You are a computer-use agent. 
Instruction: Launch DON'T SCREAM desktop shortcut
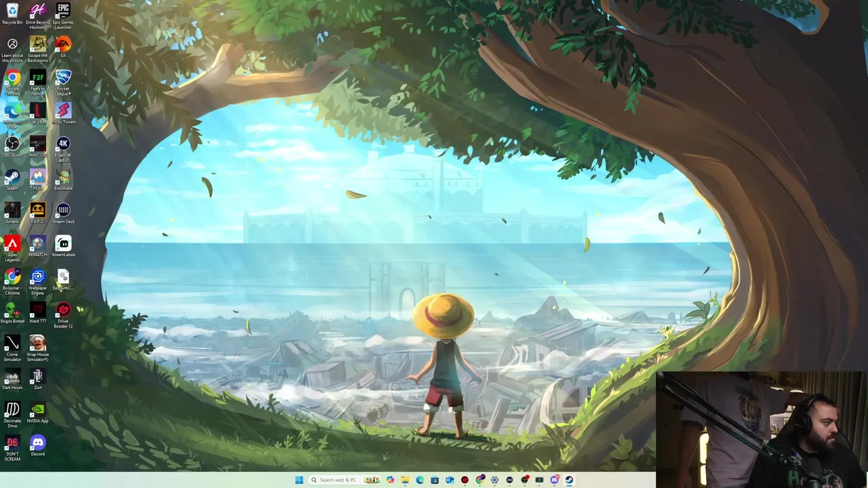click(x=12, y=448)
